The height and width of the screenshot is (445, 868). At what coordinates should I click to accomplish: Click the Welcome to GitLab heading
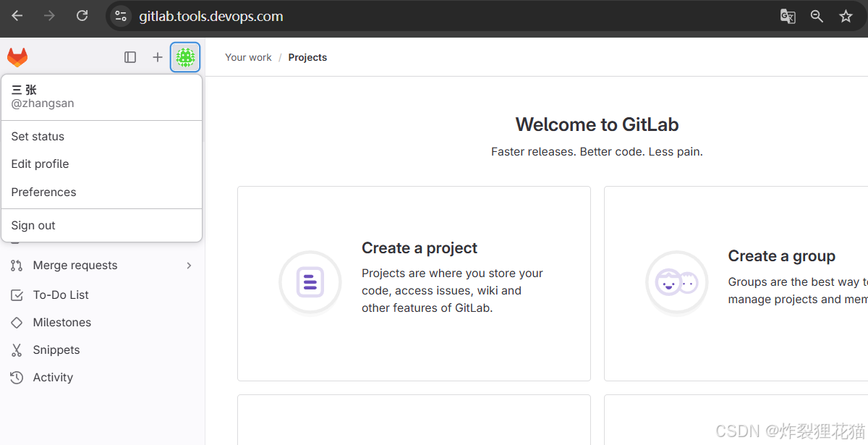coord(597,124)
